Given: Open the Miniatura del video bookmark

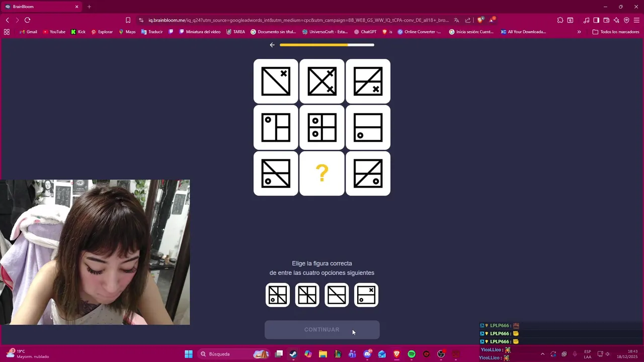Looking at the screenshot, I should coord(200,32).
